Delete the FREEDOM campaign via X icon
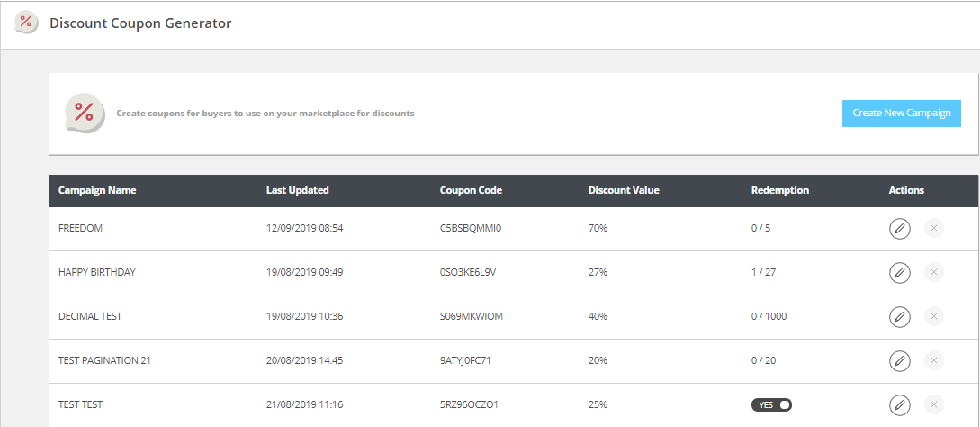 934,229
